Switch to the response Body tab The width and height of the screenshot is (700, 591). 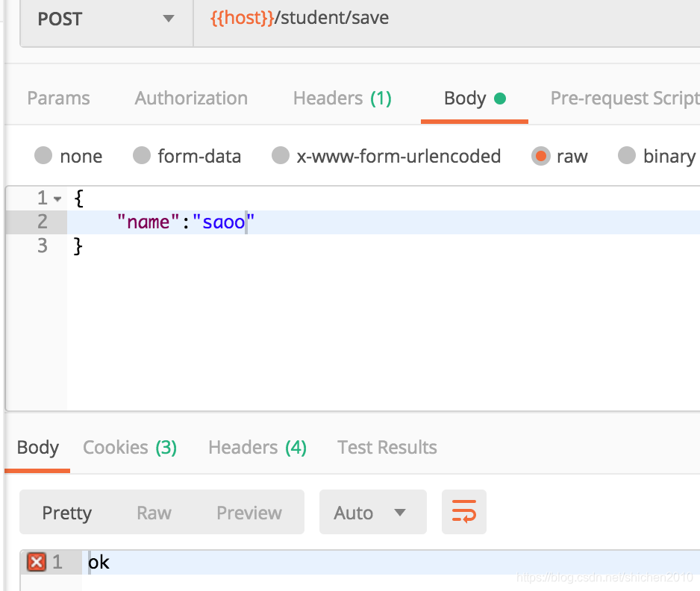coord(38,448)
